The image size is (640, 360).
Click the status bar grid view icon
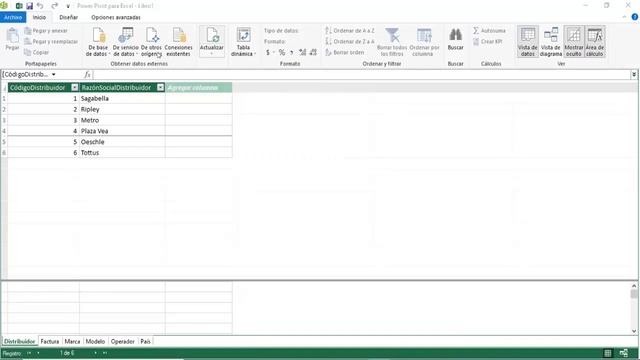(608, 353)
